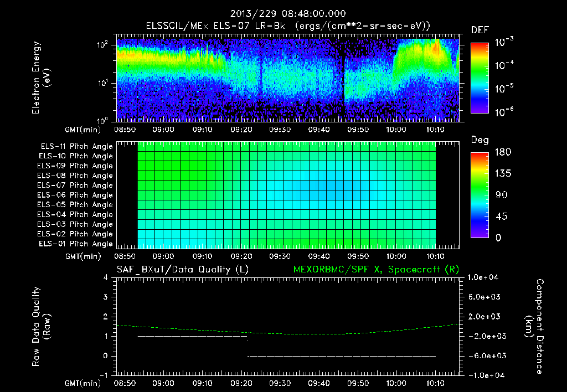Click the Deg pitch angle color bar

[480, 195]
